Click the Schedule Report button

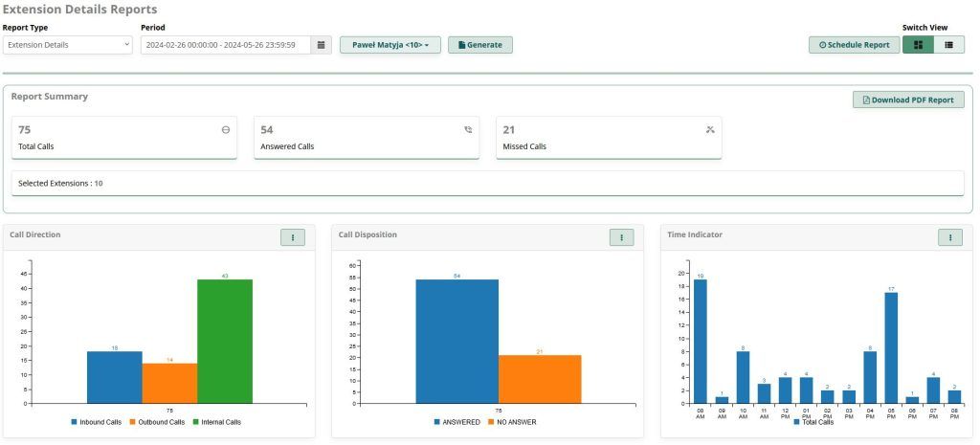click(x=854, y=45)
